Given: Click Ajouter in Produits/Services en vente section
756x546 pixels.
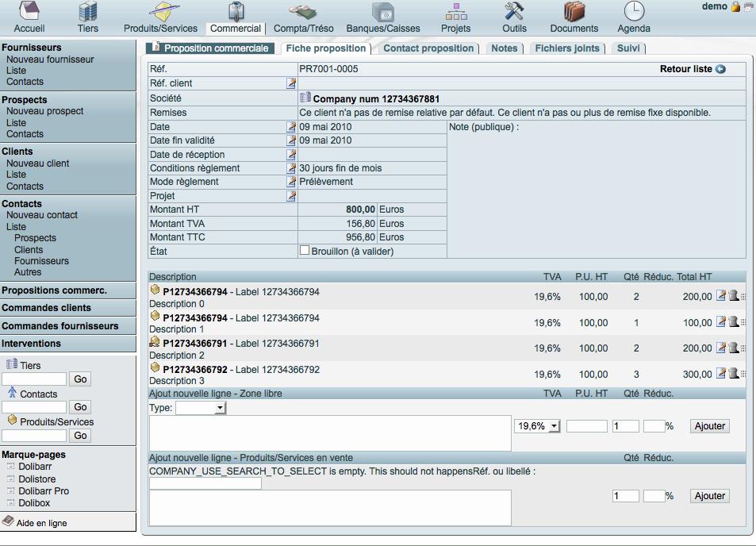Looking at the screenshot, I should pyautogui.click(x=710, y=496).
